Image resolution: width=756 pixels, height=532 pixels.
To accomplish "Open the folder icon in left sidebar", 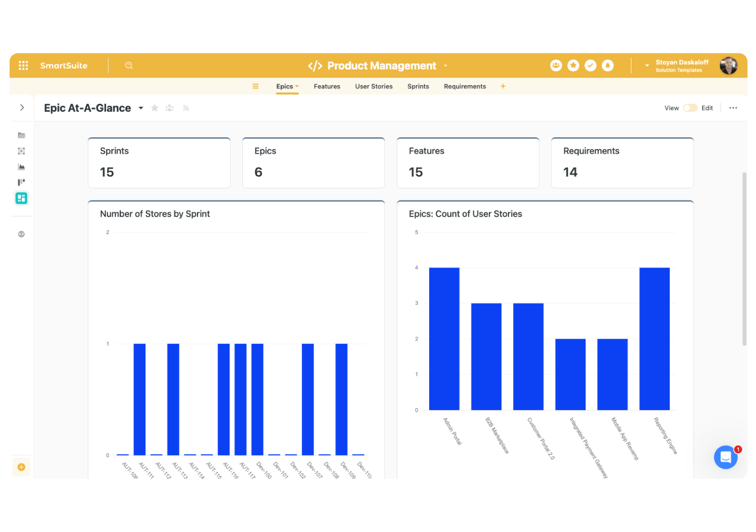I will 21,135.
